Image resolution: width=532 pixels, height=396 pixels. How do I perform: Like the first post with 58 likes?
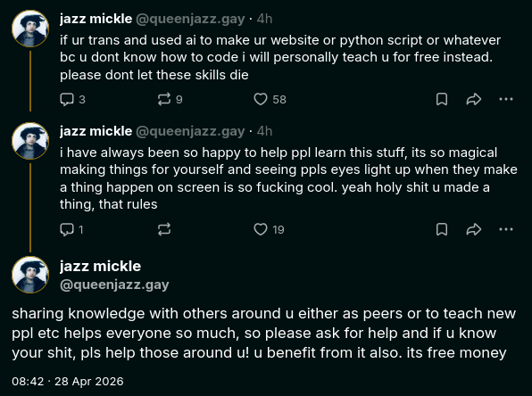tap(270, 99)
